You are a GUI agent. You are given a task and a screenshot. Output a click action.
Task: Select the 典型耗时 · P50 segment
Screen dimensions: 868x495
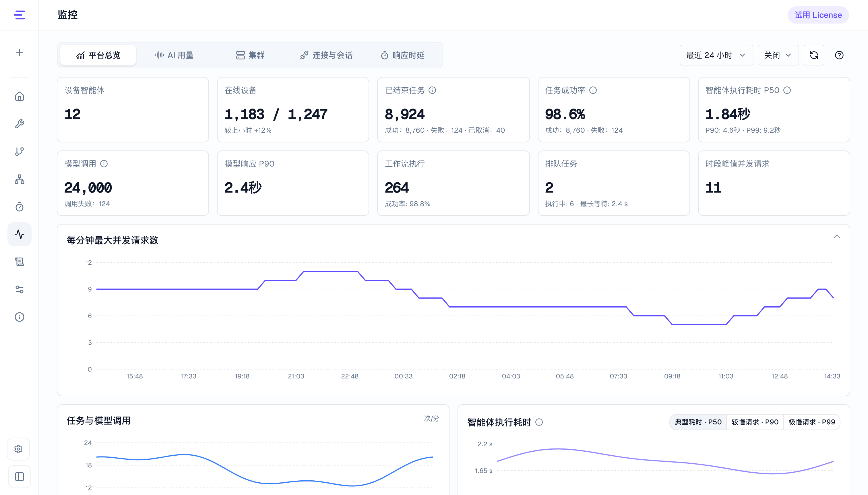click(x=698, y=422)
